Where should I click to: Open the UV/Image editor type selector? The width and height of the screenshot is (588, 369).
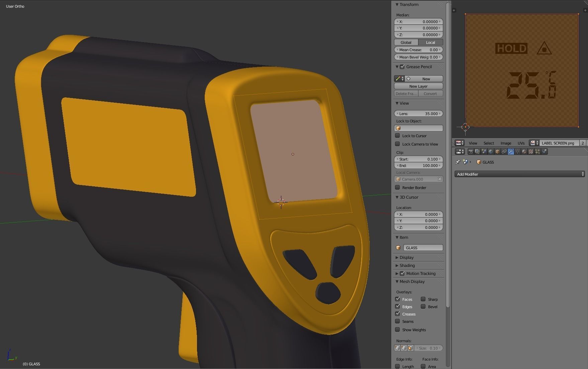[460, 143]
